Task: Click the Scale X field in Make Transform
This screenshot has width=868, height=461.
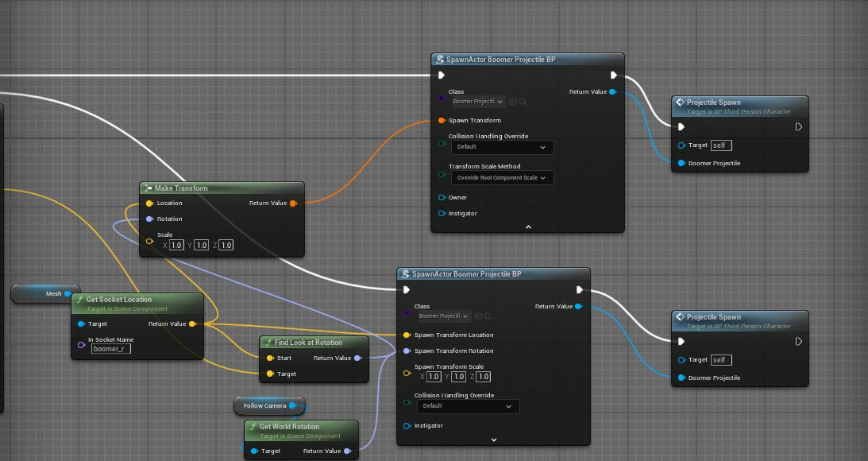Action: pos(176,245)
